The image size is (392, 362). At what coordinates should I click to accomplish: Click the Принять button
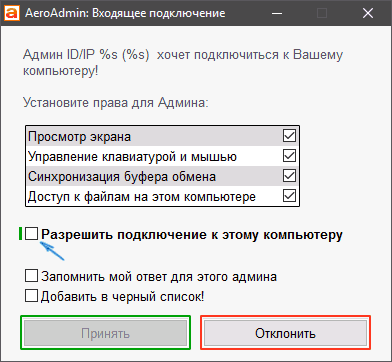coord(105,333)
